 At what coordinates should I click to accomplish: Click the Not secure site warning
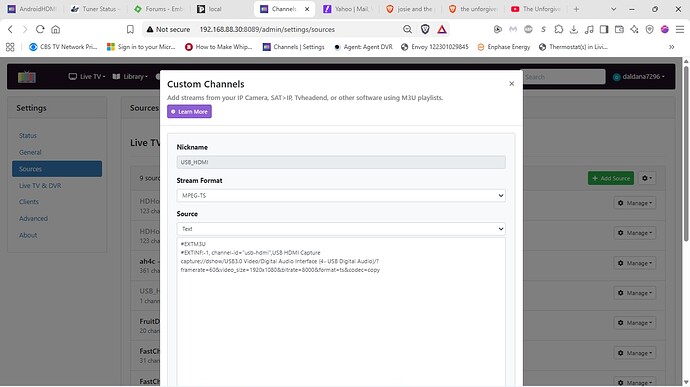(169, 29)
